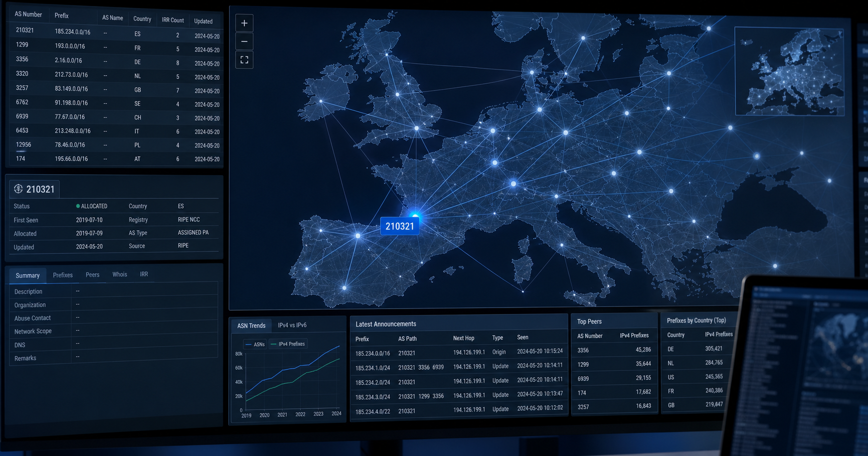Click the ASSIGNED PA type value
The height and width of the screenshot is (456, 868).
193,233
